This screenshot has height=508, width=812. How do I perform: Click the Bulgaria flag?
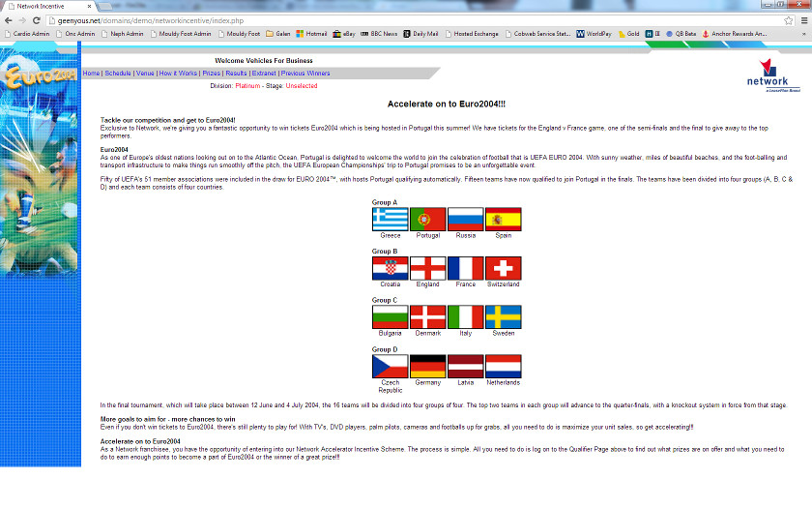(391, 317)
